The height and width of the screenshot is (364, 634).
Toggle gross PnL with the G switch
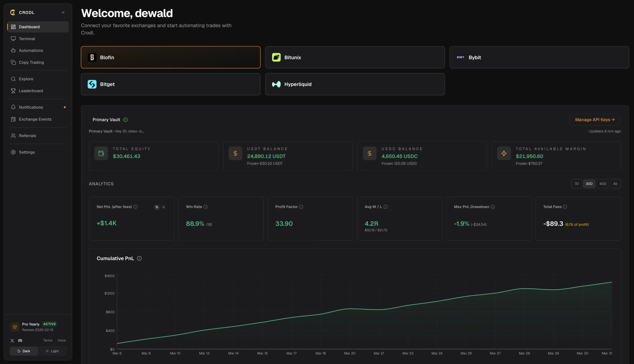tap(163, 207)
